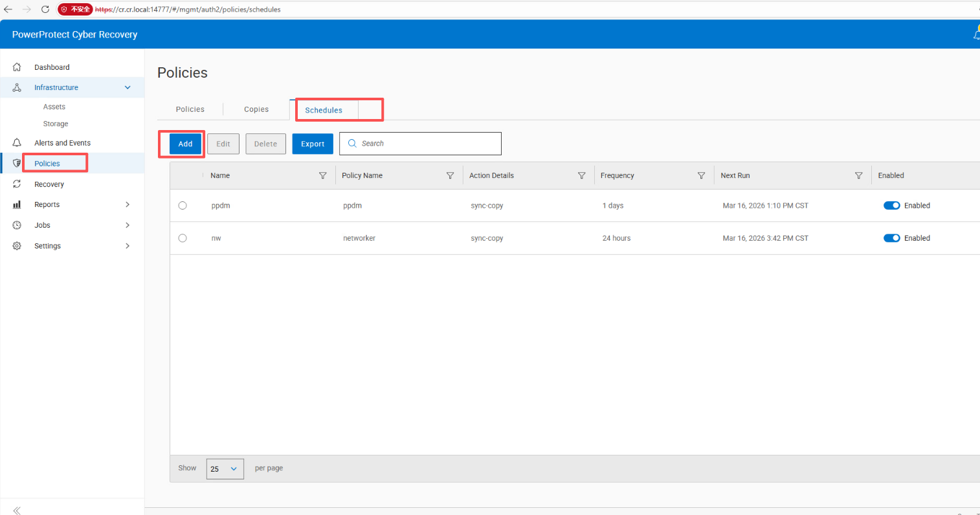This screenshot has height=515, width=980.
Task: Filter the Name column
Action: pos(323,175)
